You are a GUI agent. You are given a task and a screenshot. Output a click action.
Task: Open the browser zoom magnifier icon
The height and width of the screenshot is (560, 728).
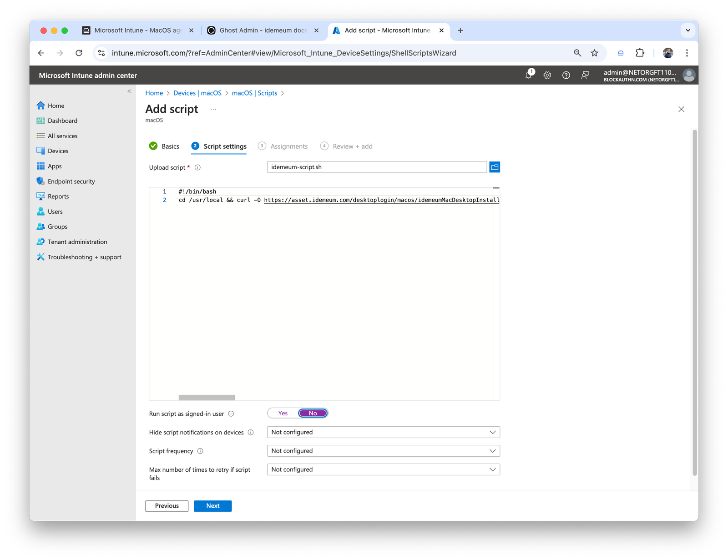click(x=577, y=53)
